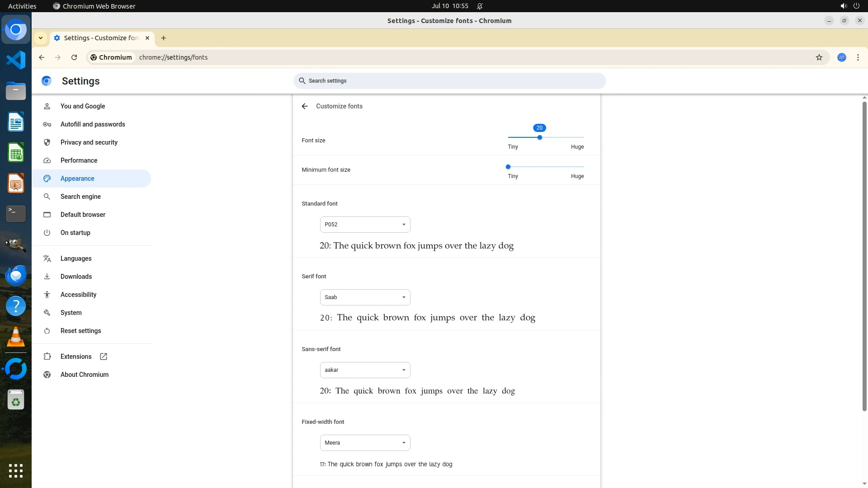The height and width of the screenshot is (488, 868).
Task: Open the Accessibility settings section
Action: tap(79, 295)
